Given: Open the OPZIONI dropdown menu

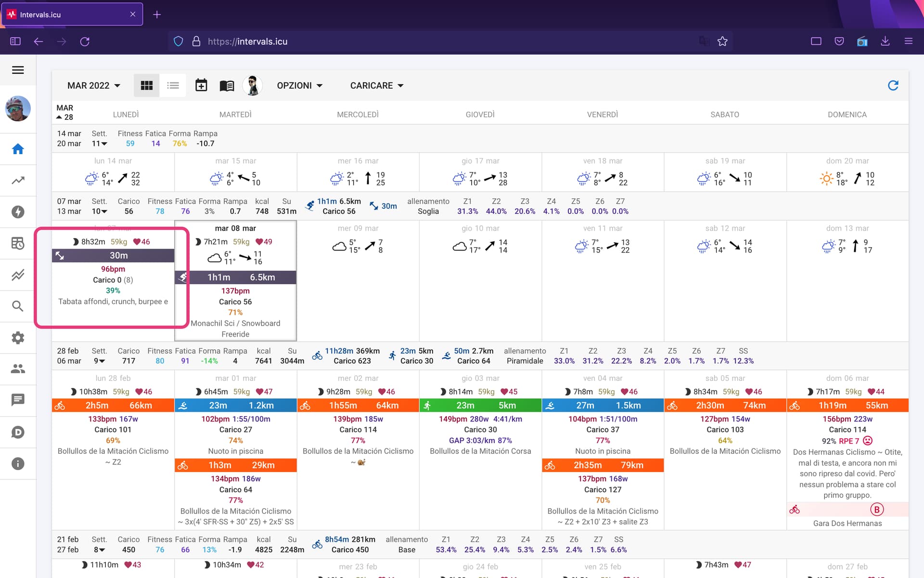Looking at the screenshot, I should tap(299, 85).
